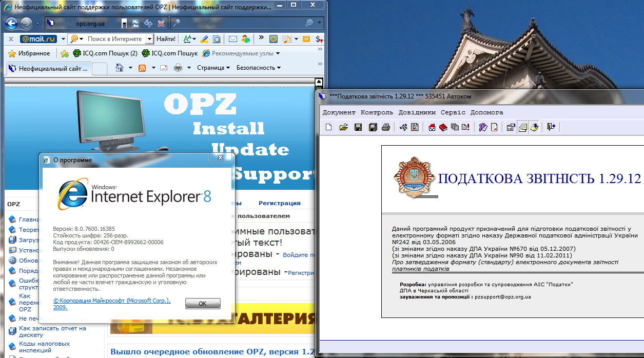Print the report from Податкова звітність toolbar
Viewport: 644px width, 358px height.
point(386,127)
